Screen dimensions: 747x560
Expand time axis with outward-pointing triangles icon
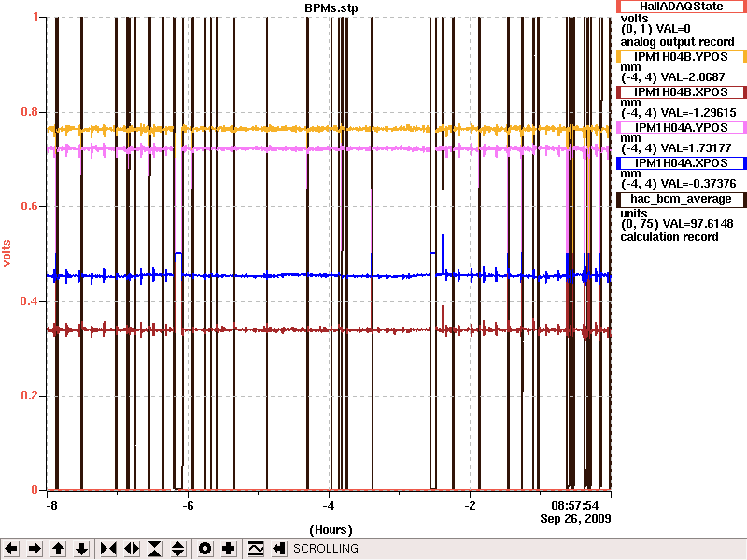(x=132, y=549)
